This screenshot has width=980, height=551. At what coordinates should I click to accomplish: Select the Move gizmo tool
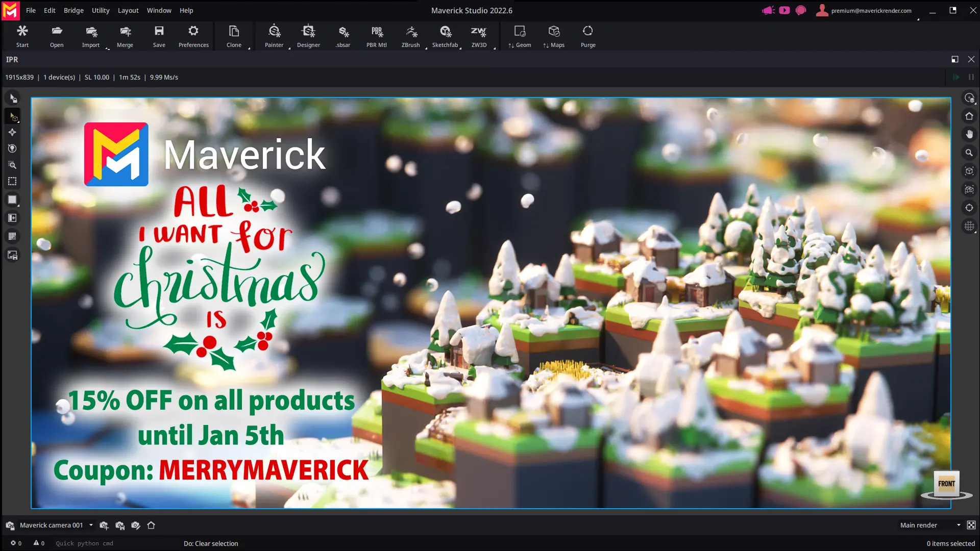tap(13, 132)
